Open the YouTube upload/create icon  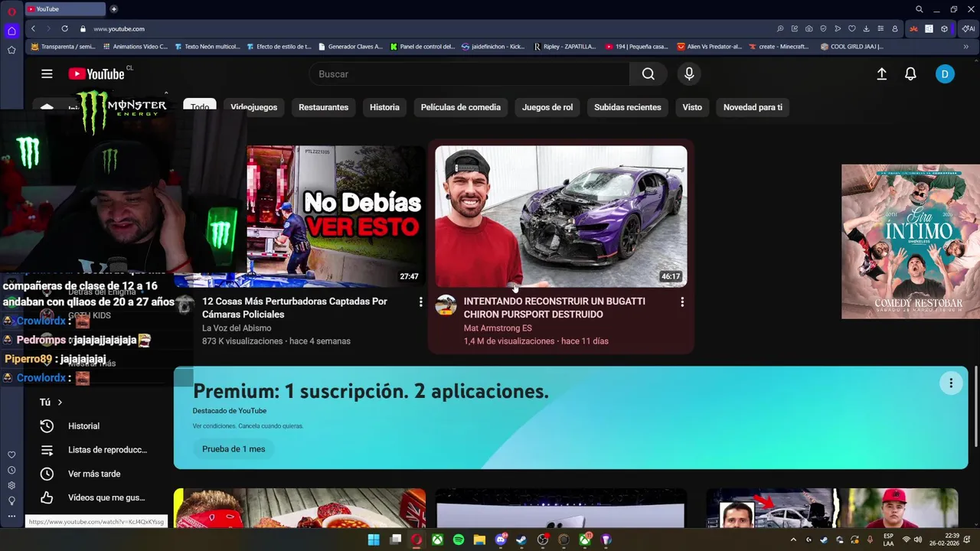pos(881,73)
